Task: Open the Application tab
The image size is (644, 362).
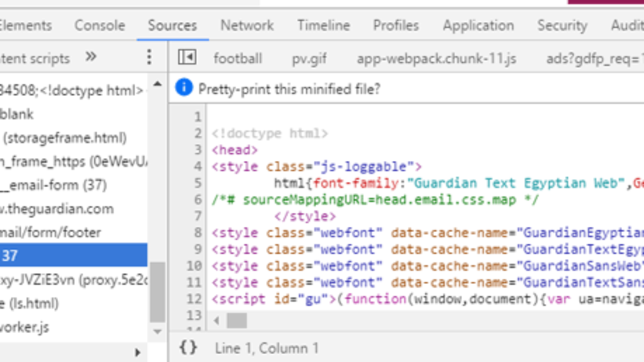Action: point(478,25)
